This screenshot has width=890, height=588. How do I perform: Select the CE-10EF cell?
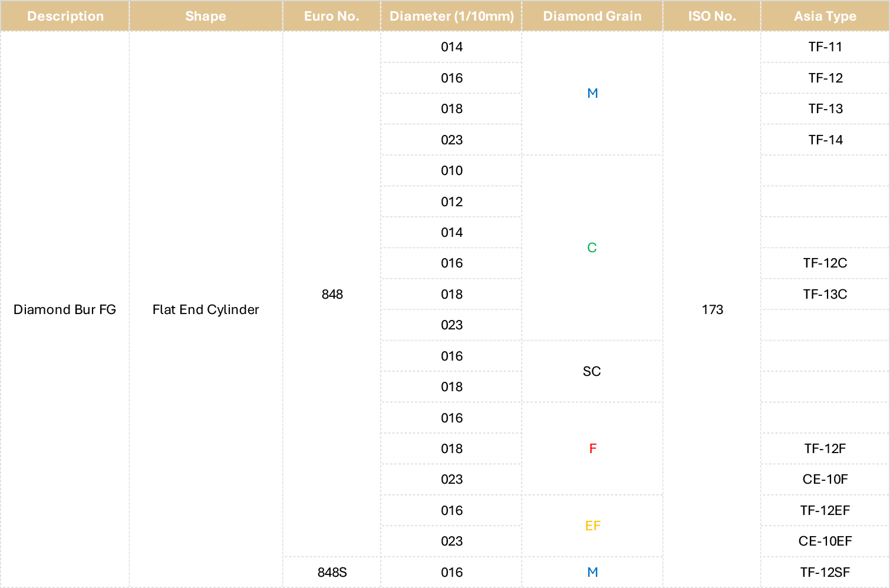click(x=825, y=541)
